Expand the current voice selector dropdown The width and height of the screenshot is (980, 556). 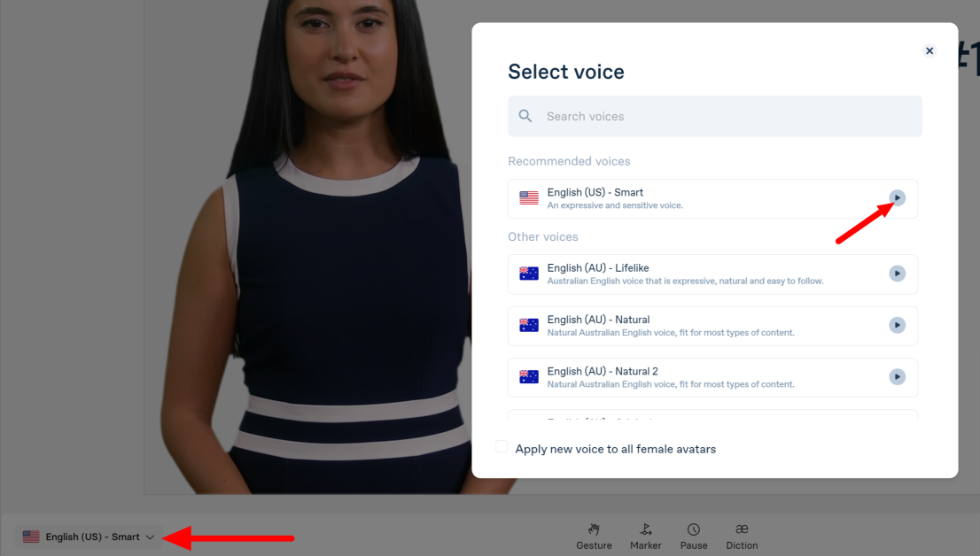click(x=150, y=536)
